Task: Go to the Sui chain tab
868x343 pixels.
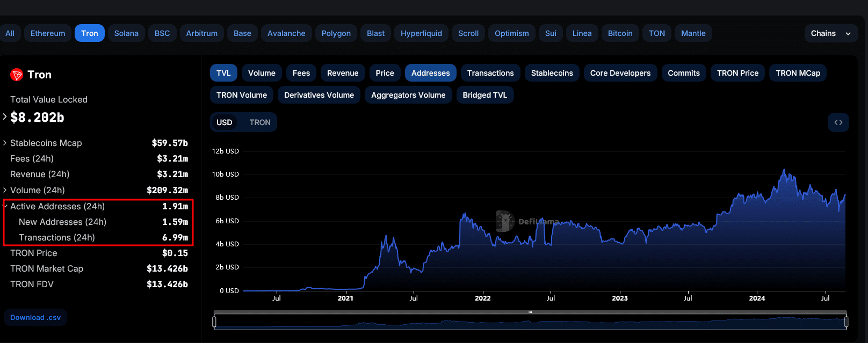Action: click(551, 33)
